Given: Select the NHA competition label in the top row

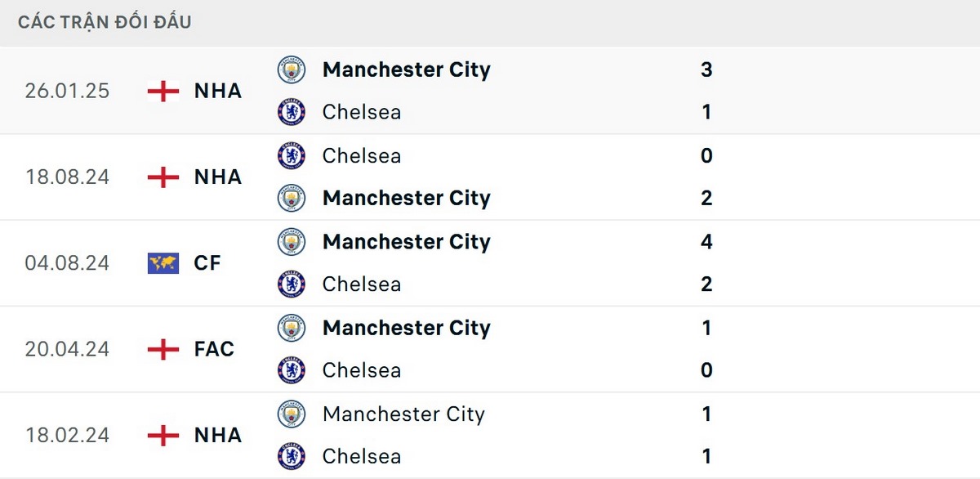Looking at the screenshot, I should [x=217, y=91].
